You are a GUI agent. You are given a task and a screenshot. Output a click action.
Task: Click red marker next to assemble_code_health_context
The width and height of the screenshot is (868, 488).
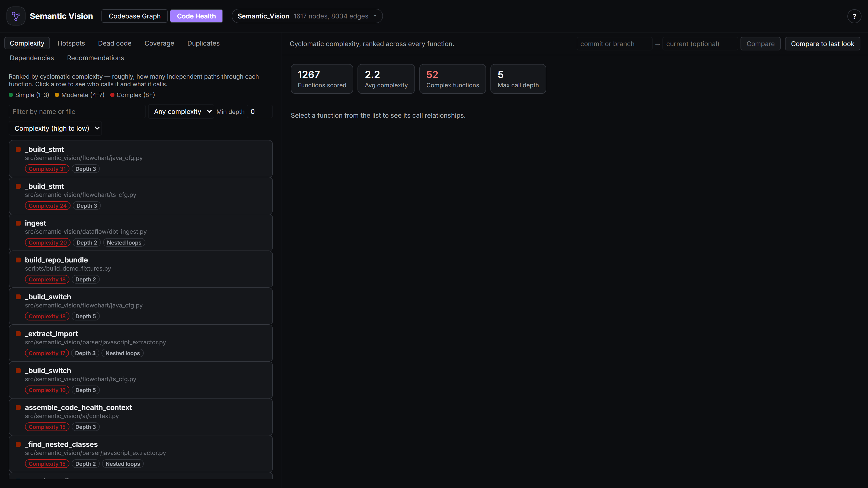(18, 407)
